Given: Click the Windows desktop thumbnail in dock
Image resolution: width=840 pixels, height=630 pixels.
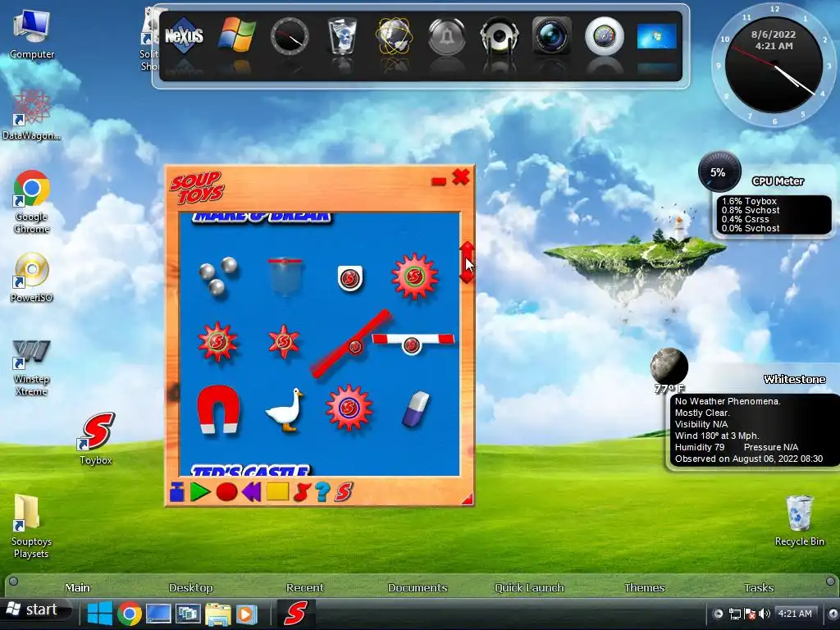Looking at the screenshot, I should [x=657, y=36].
